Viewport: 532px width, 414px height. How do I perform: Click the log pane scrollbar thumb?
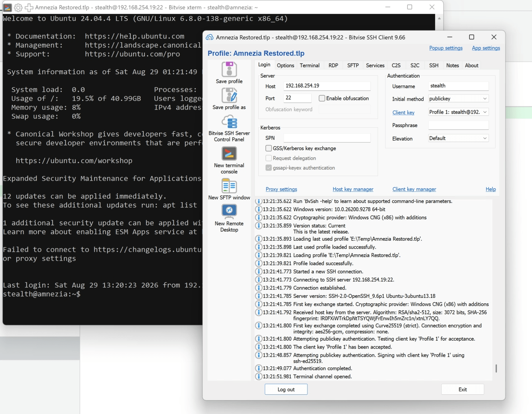point(496,368)
